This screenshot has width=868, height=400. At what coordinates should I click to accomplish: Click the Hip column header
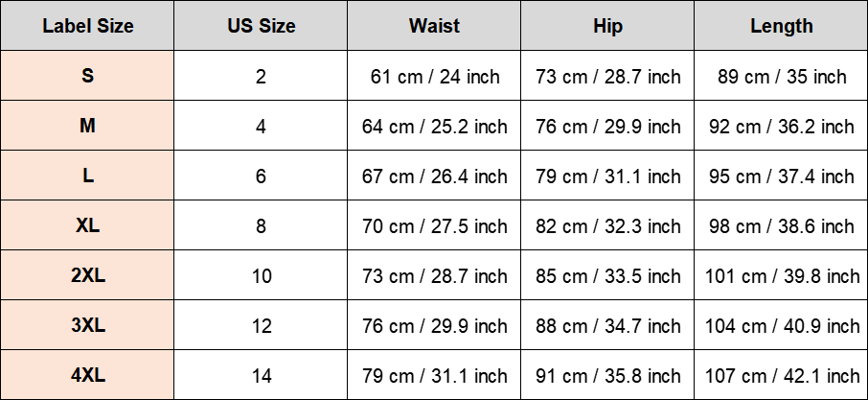(607, 26)
